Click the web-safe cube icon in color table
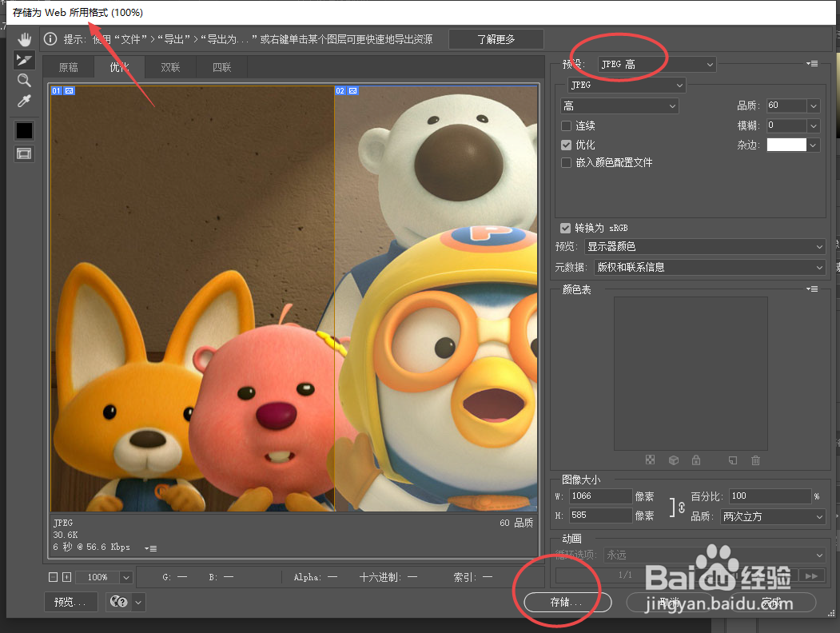 [674, 460]
